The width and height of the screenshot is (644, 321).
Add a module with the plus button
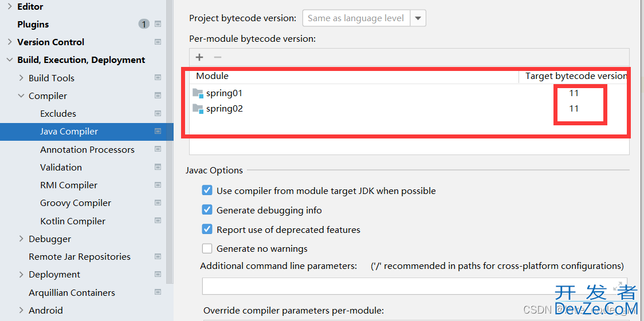[x=199, y=57]
